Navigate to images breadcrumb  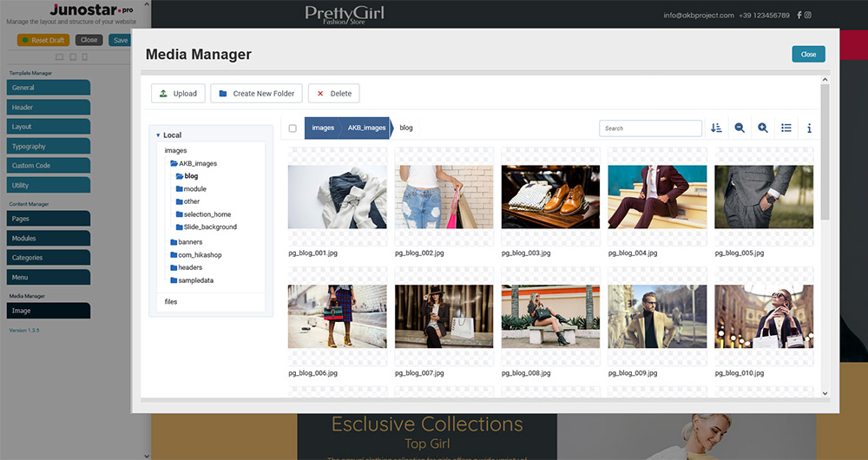click(x=323, y=128)
